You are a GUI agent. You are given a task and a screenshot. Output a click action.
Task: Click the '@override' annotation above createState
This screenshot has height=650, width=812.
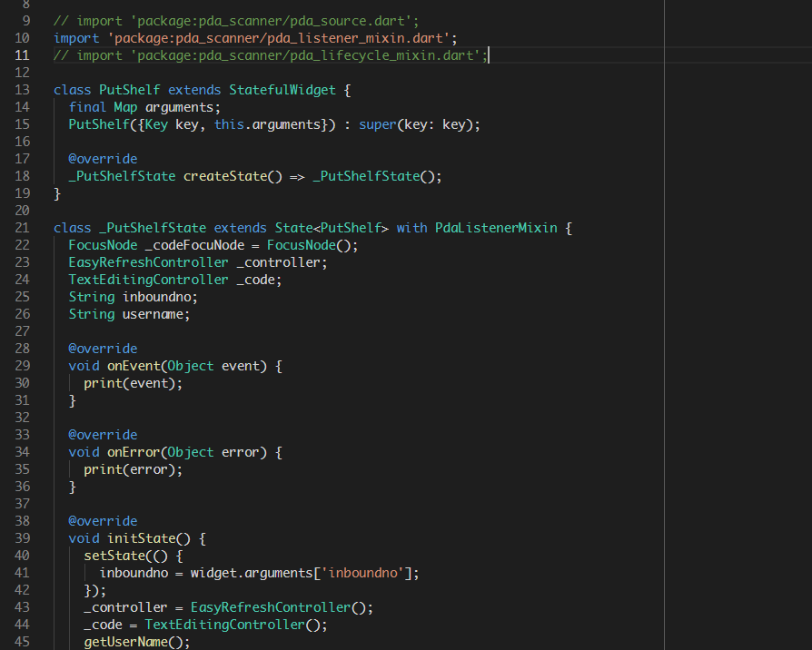pyautogui.click(x=103, y=159)
